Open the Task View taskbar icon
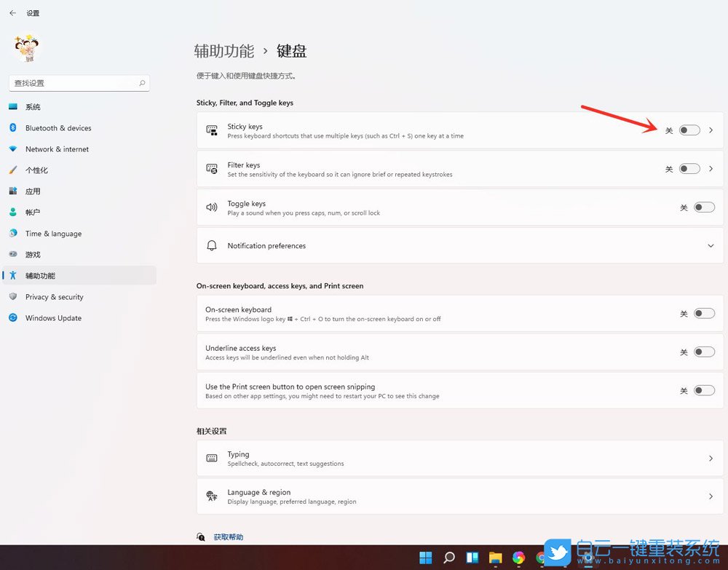 [x=472, y=558]
